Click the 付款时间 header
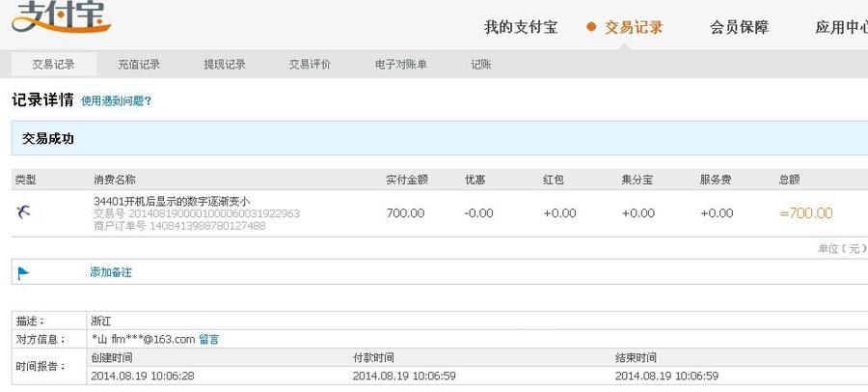This screenshot has width=868, height=392. tap(373, 357)
